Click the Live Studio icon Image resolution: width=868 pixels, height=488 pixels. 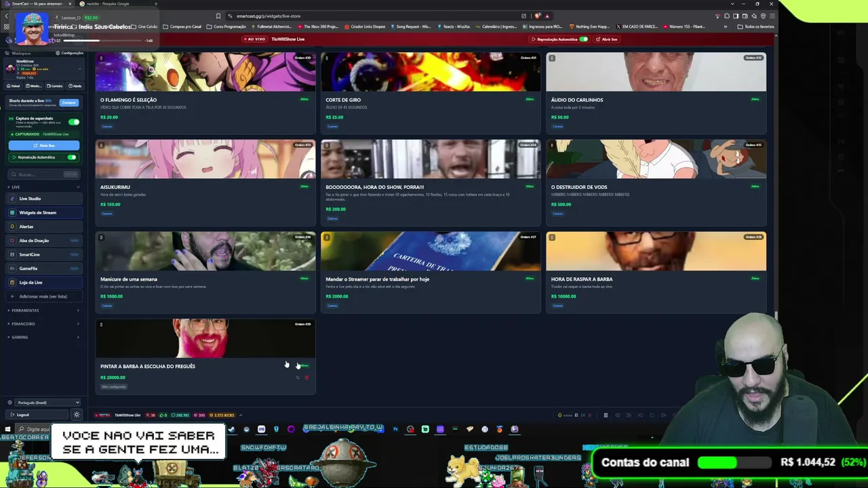coord(12,199)
